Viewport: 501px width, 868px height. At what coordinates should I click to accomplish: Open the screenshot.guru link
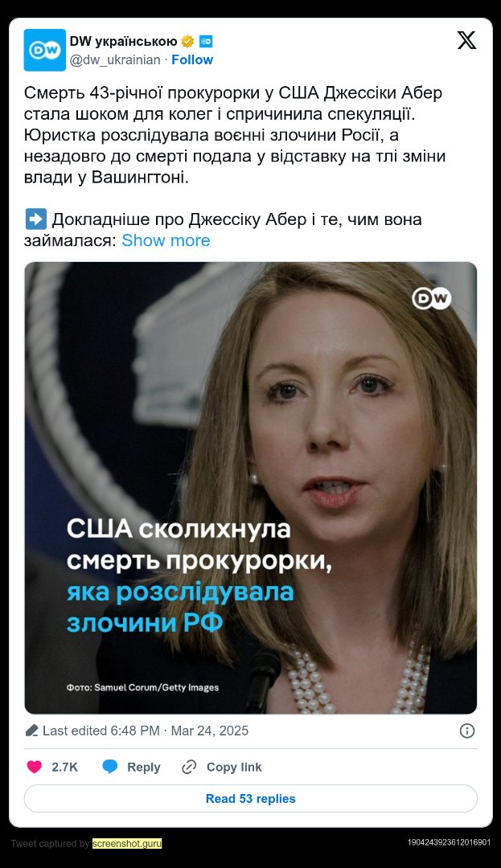[x=127, y=844]
